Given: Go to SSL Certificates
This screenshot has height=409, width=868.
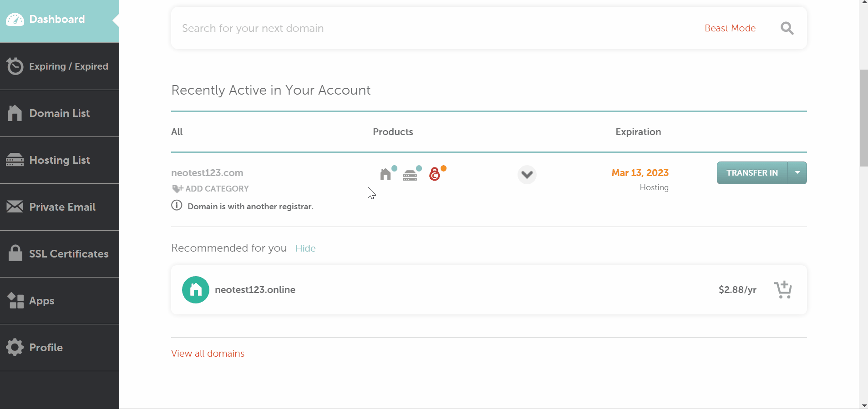Looking at the screenshot, I should click(60, 254).
